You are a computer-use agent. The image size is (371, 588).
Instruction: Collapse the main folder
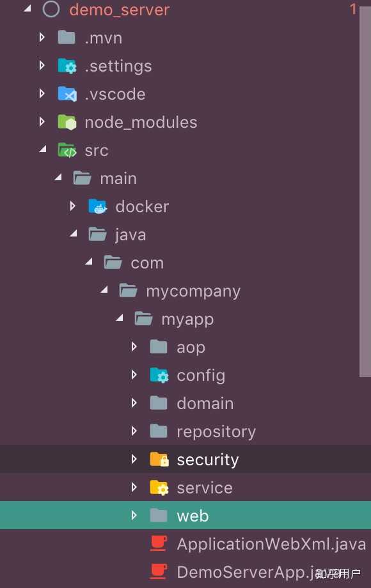click(x=58, y=178)
